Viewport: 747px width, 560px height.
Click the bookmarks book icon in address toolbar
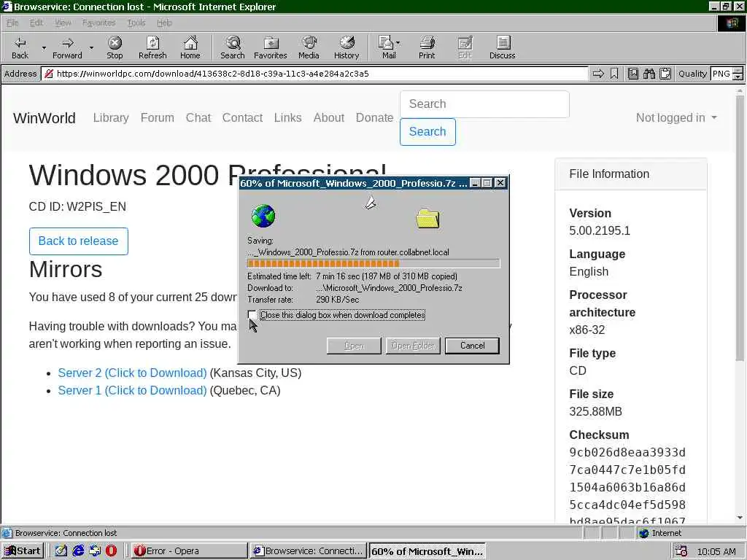pos(632,74)
